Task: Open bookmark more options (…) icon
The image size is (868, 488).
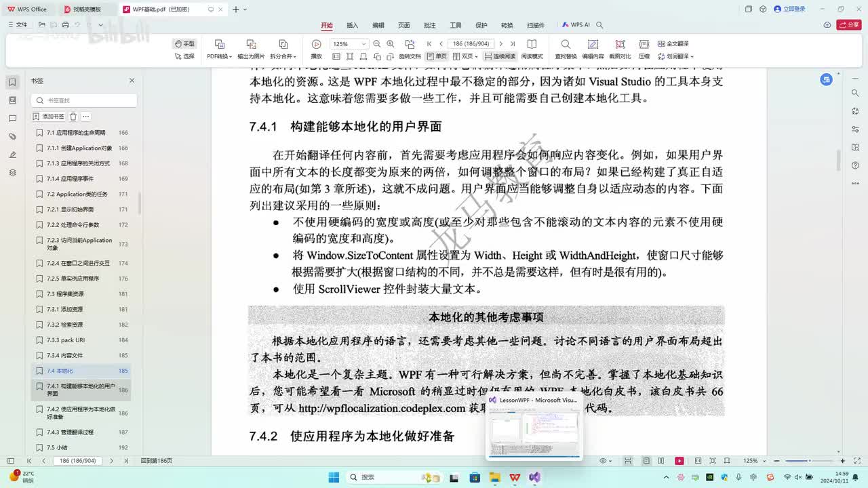Action: click(86, 117)
